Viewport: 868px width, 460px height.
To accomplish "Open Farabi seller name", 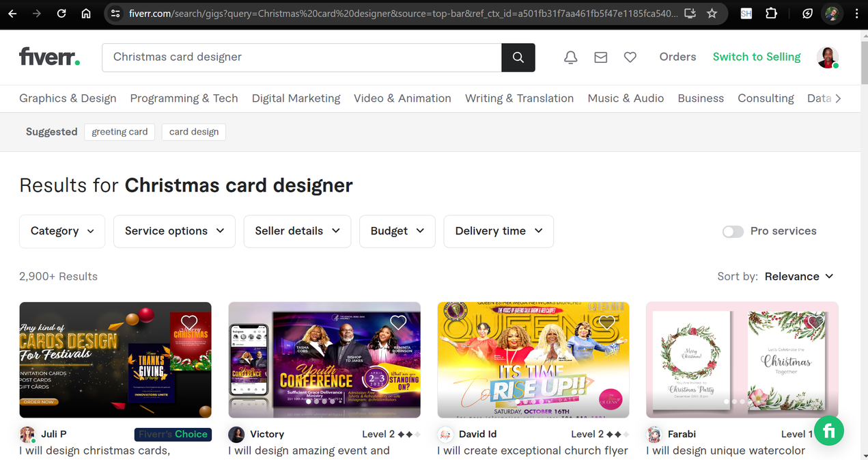I will tap(682, 434).
